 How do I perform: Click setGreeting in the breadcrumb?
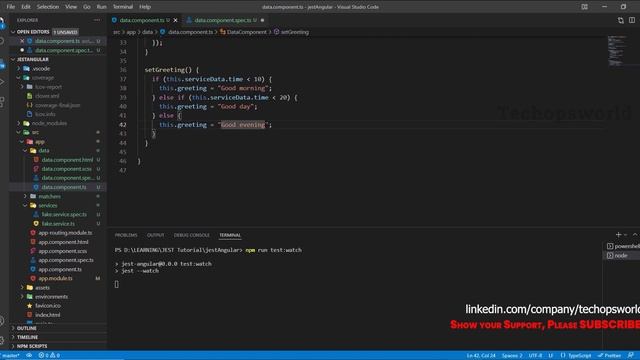coord(295,32)
